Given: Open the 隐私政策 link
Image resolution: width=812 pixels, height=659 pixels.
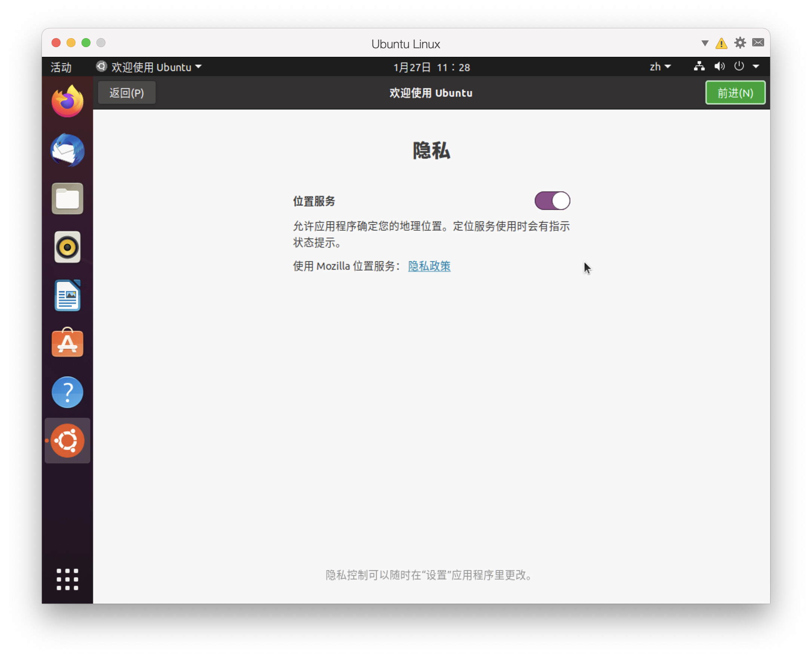Looking at the screenshot, I should coord(429,266).
